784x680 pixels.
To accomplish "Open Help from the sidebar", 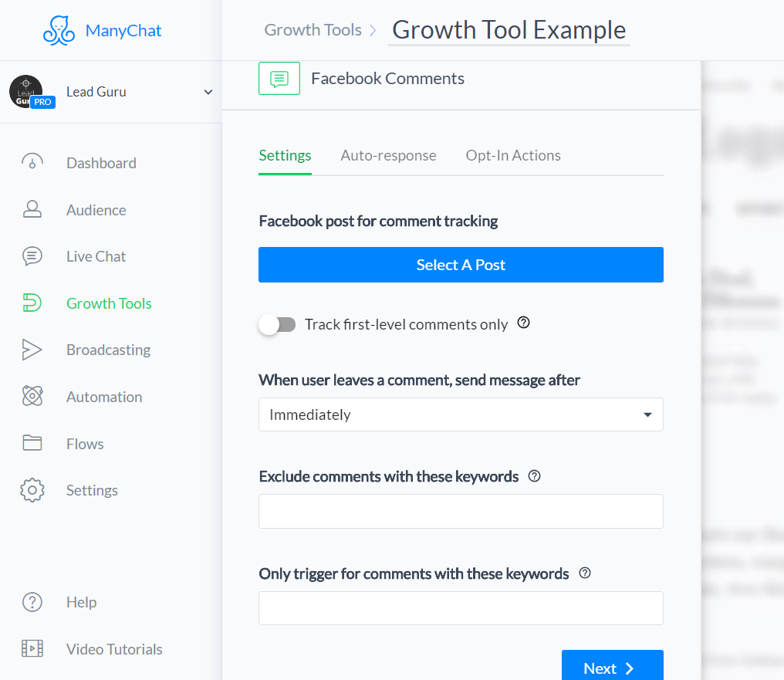I will [82, 603].
